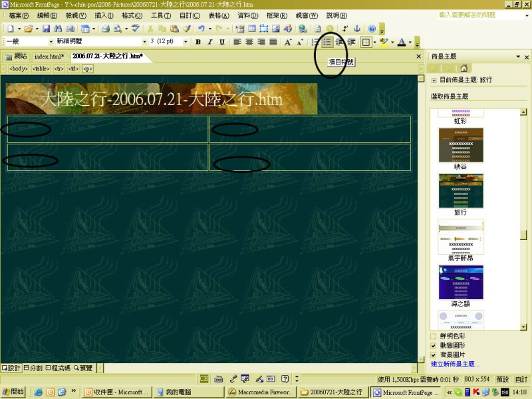Viewport: 532px width, 399px height.
Task: Switch to Macromedia Fireworks taskbar button
Action: tap(261, 392)
